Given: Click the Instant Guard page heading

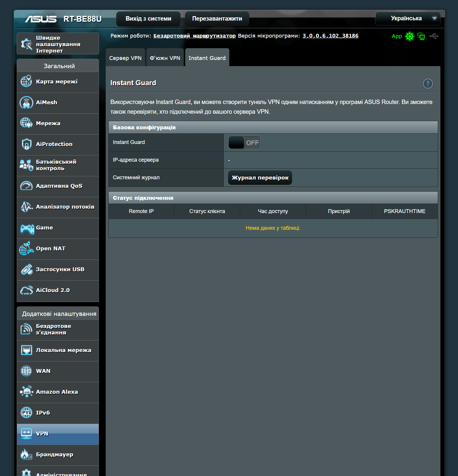Looking at the screenshot, I should 133,83.
